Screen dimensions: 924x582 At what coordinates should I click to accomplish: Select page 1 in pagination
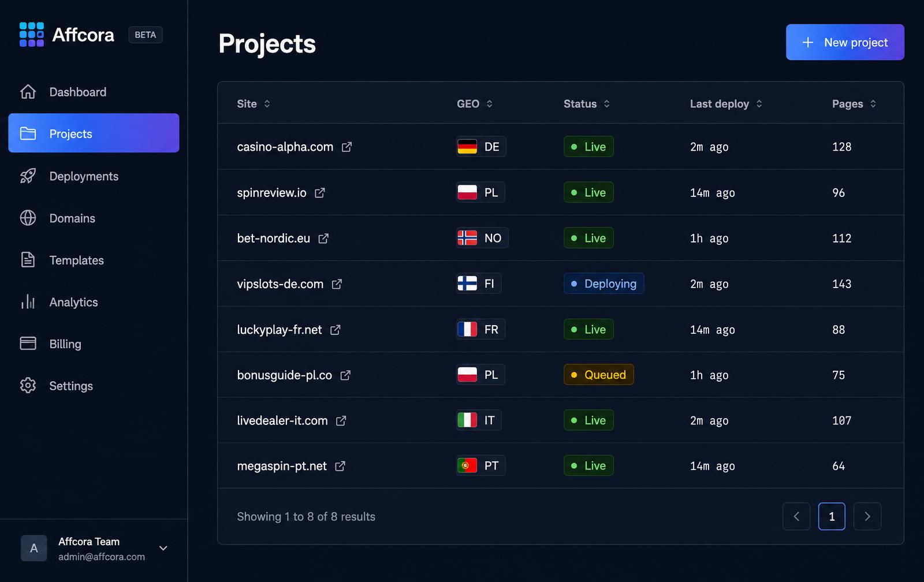tap(832, 516)
